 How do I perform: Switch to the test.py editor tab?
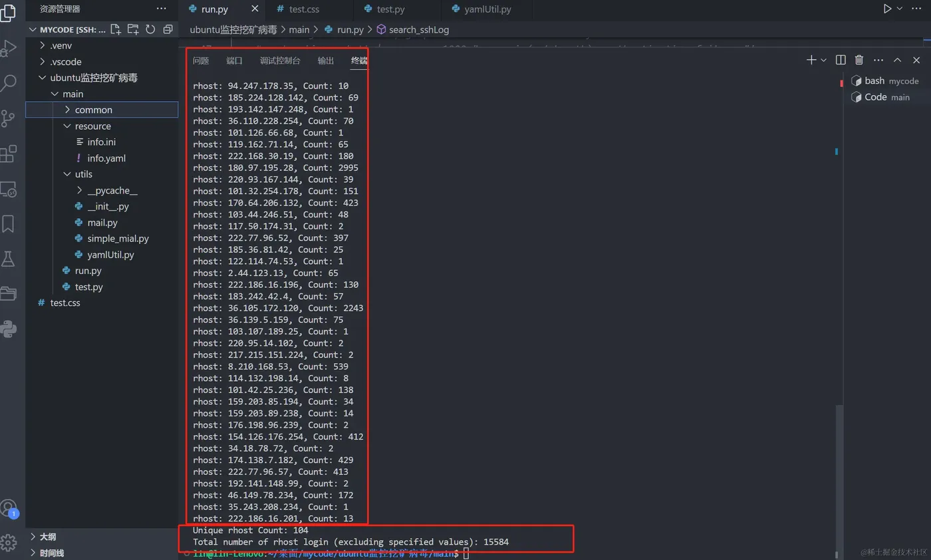pyautogui.click(x=396, y=9)
